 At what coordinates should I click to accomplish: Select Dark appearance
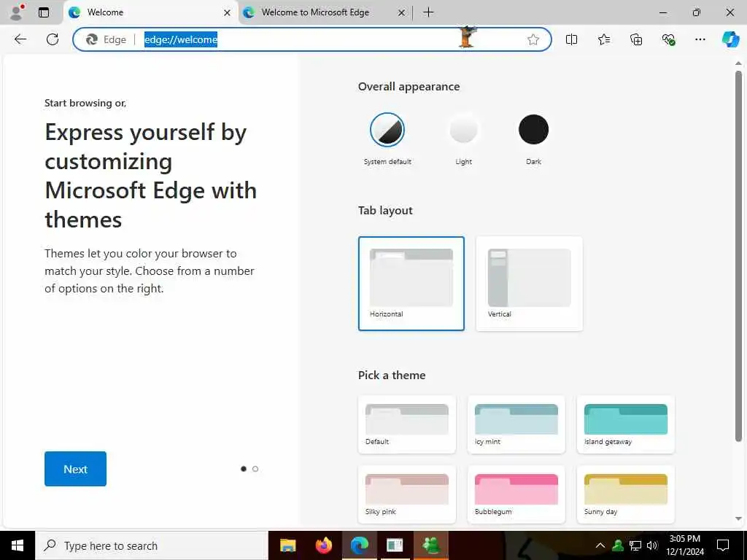click(x=533, y=130)
